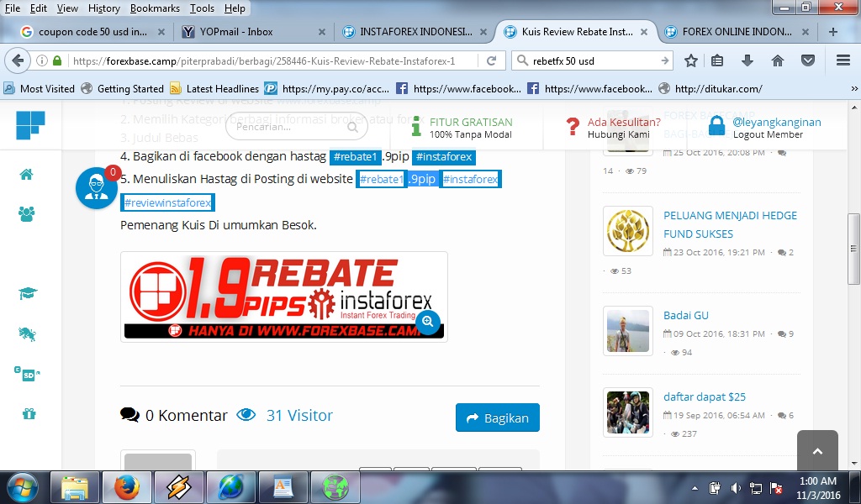The width and height of the screenshot is (861, 504).
Task: Switch to coupon code 50 usd tab
Action: (x=92, y=32)
